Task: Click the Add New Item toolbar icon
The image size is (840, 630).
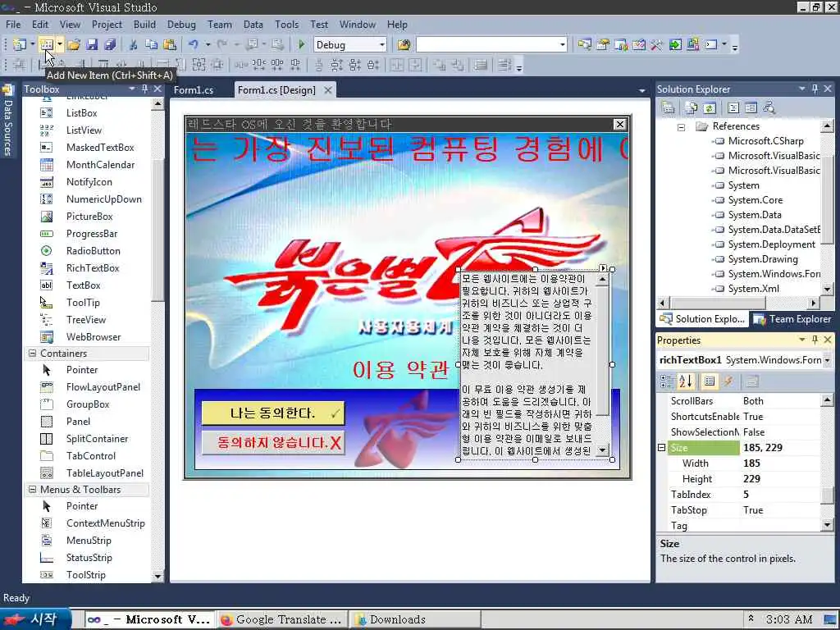Action: 47,44
